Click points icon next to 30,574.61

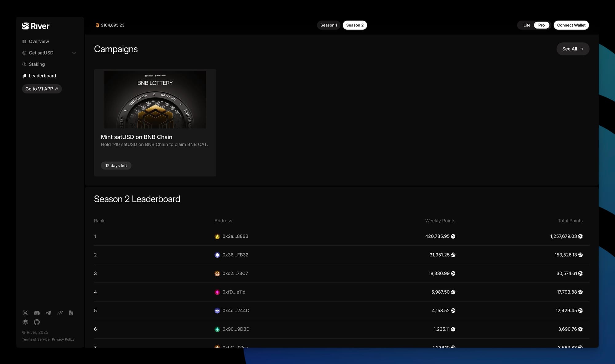point(580,274)
